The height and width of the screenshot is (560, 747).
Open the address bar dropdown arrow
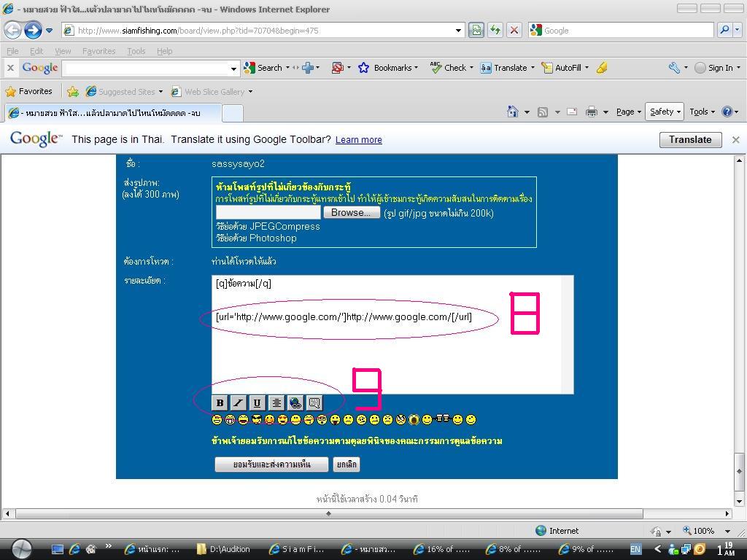tap(458, 31)
